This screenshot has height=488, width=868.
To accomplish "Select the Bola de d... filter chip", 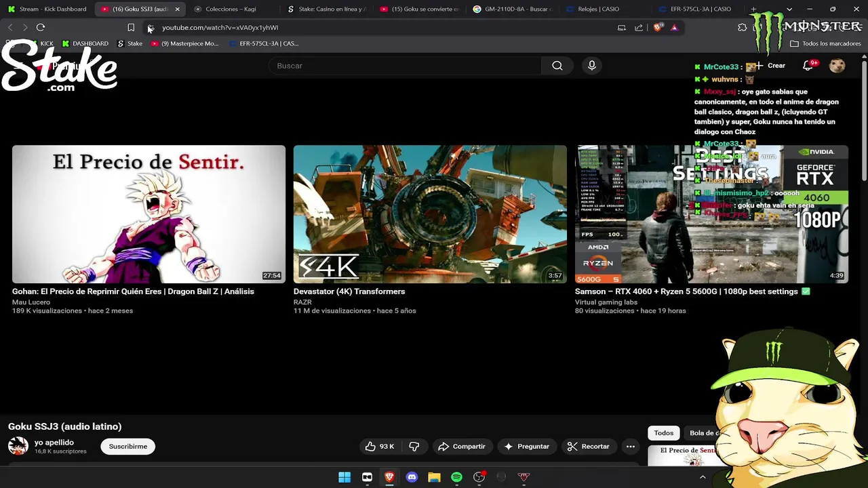I will pos(703,433).
